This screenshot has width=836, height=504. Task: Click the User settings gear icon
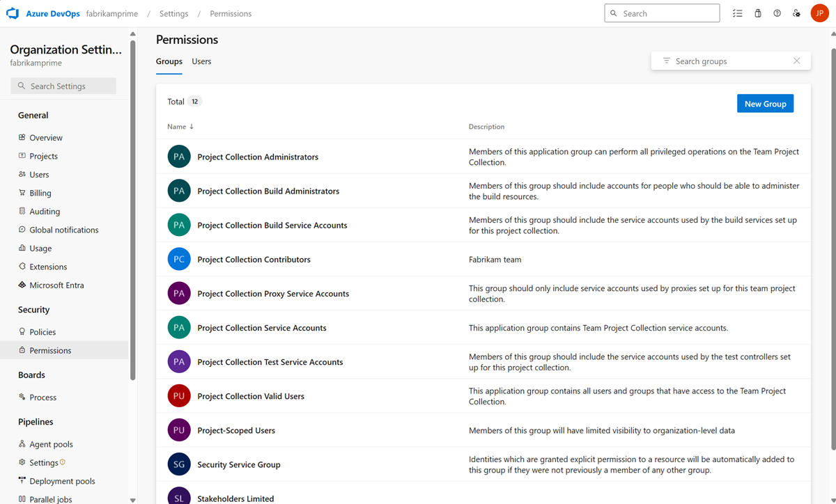pyautogui.click(x=796, y=13)
